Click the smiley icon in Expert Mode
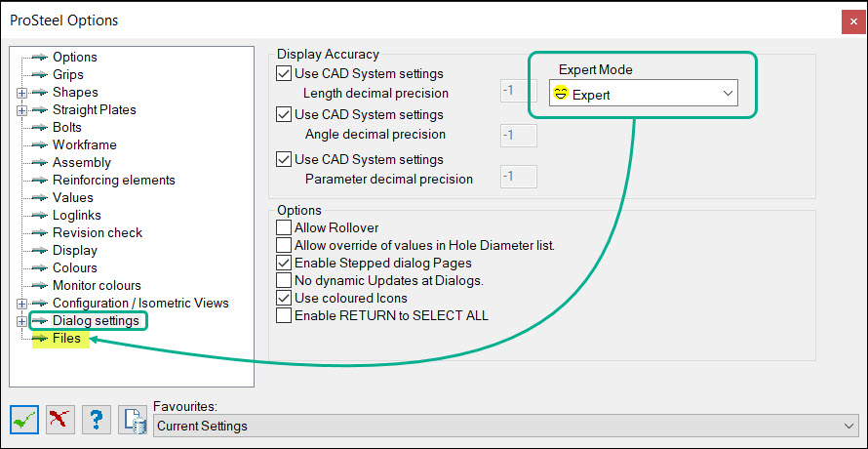868x449 pixels. click(x=561, y=95)
